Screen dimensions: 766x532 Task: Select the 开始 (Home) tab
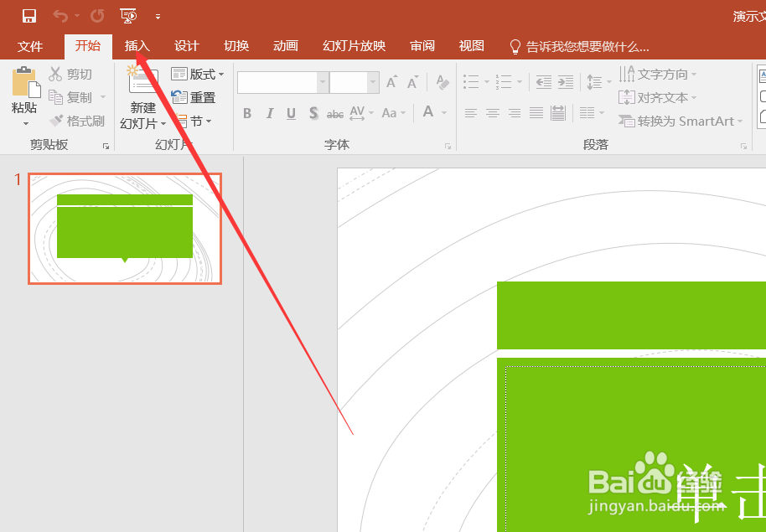tap(88, 46)
